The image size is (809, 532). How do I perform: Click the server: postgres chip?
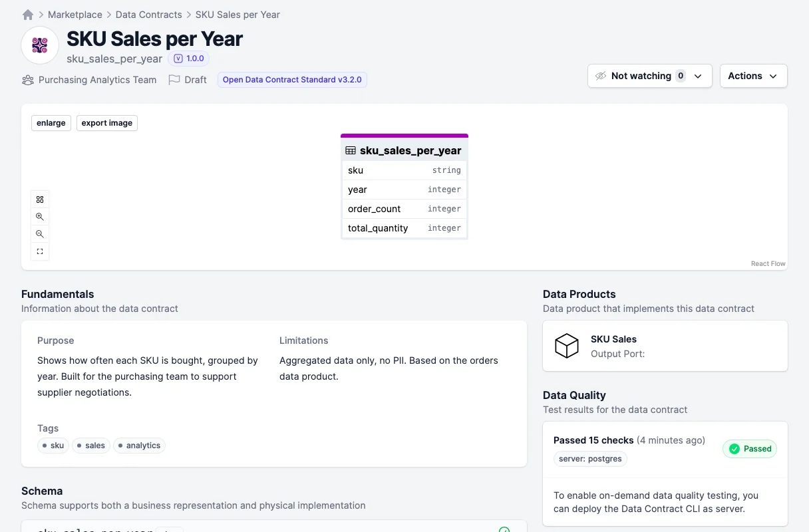[590, 459]
